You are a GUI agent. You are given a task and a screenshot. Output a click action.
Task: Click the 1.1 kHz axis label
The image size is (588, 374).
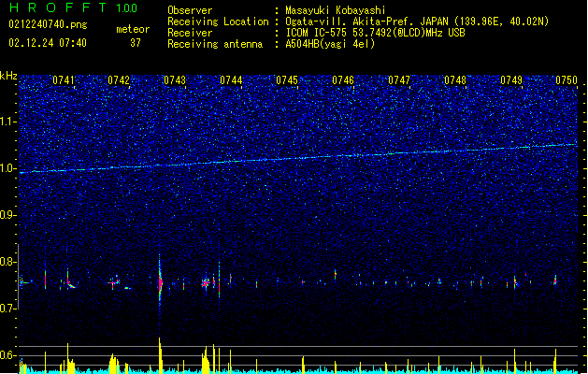click(8, 122)
